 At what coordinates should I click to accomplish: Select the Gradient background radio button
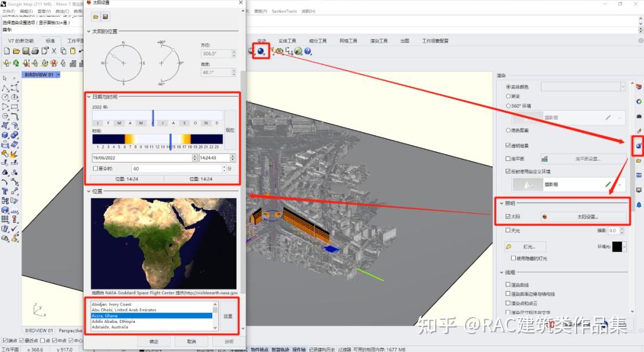coord(508,96)
